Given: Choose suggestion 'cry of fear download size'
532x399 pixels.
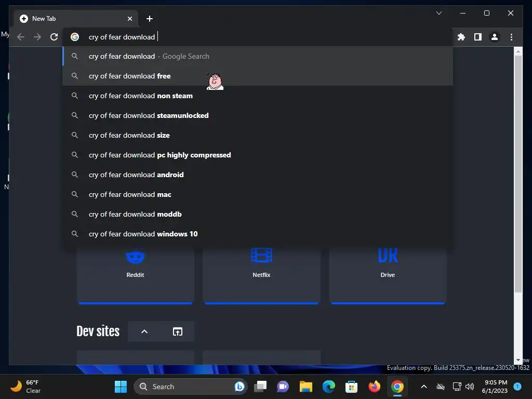Looking at the screenshot, I should (258, 135).
